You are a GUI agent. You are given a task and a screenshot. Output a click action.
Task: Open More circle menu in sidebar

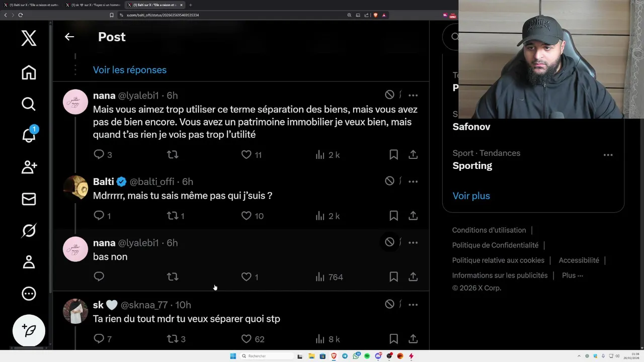pos(29,294)
